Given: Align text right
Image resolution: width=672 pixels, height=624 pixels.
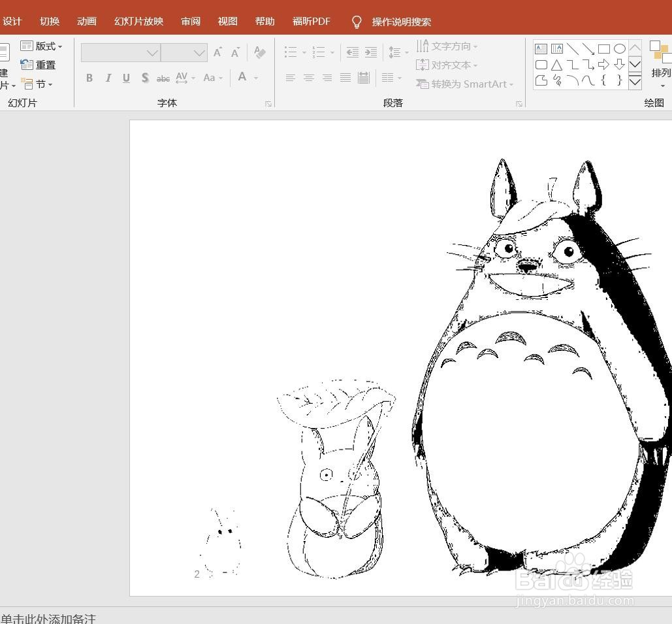Looking at the screenshot, I should [327, 78].
